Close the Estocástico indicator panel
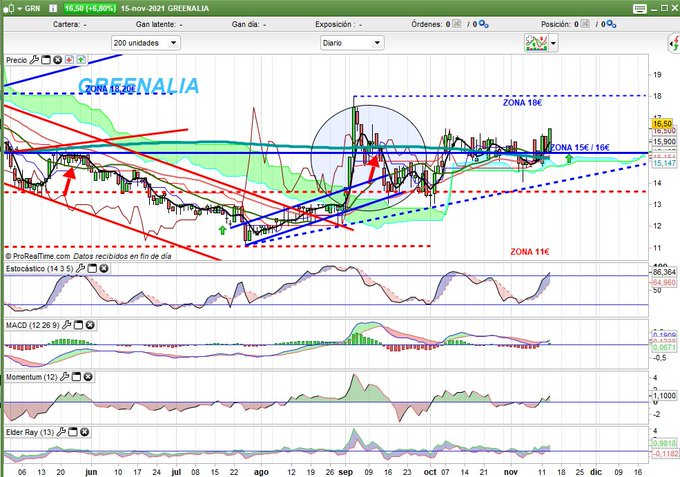The height and width of the screenshot is (477, 680). click(104, 268)
